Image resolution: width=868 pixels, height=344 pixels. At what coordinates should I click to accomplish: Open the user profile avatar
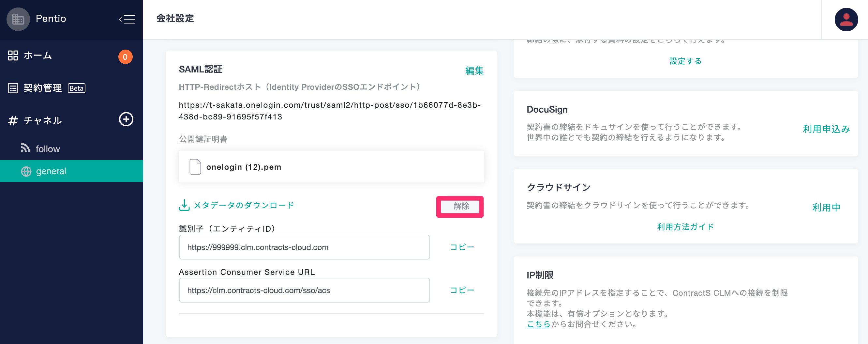pos(846,20)
